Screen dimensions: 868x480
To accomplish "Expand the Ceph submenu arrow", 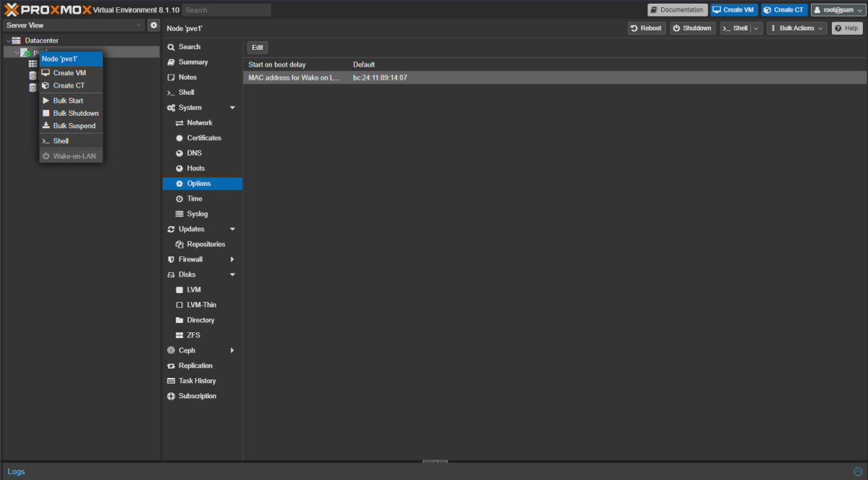I will (x=232, y=350).
